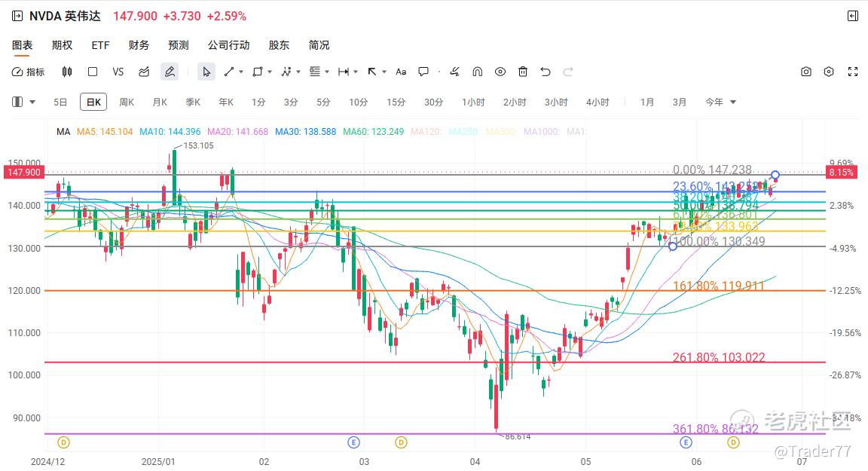Screen dimensions: 868x471
Task: Toggle the magnet snap mode
Action: pos(477,72)
